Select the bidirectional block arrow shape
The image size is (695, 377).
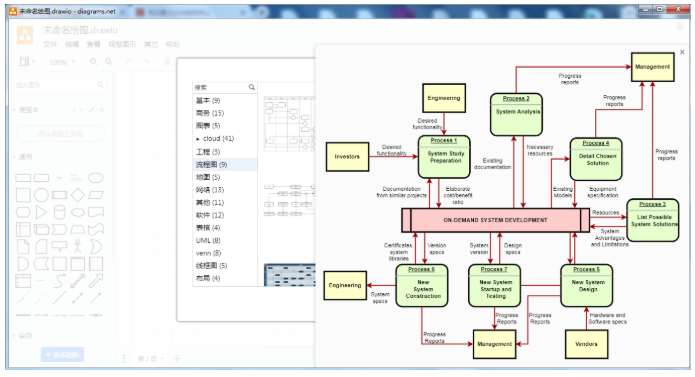pyautogui.click(x=78, y=281)
